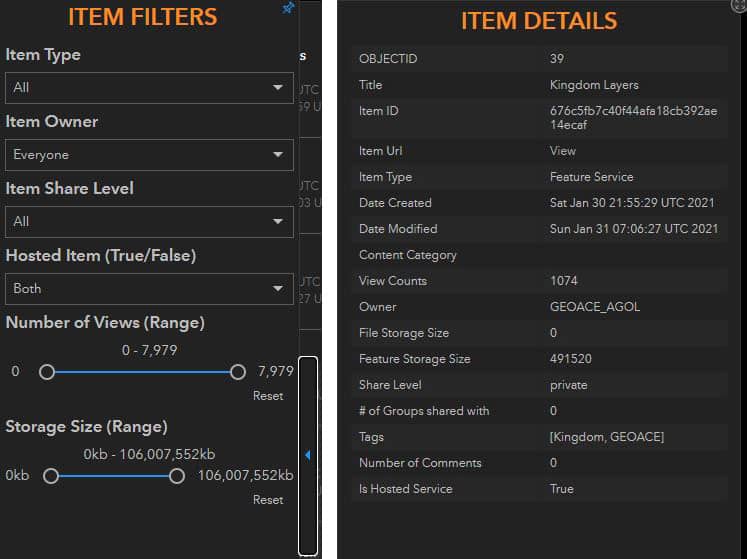The width and height of the screenshot is (747, 559).
Task: Click the Is Hosted Service value True
Action: 562,489
